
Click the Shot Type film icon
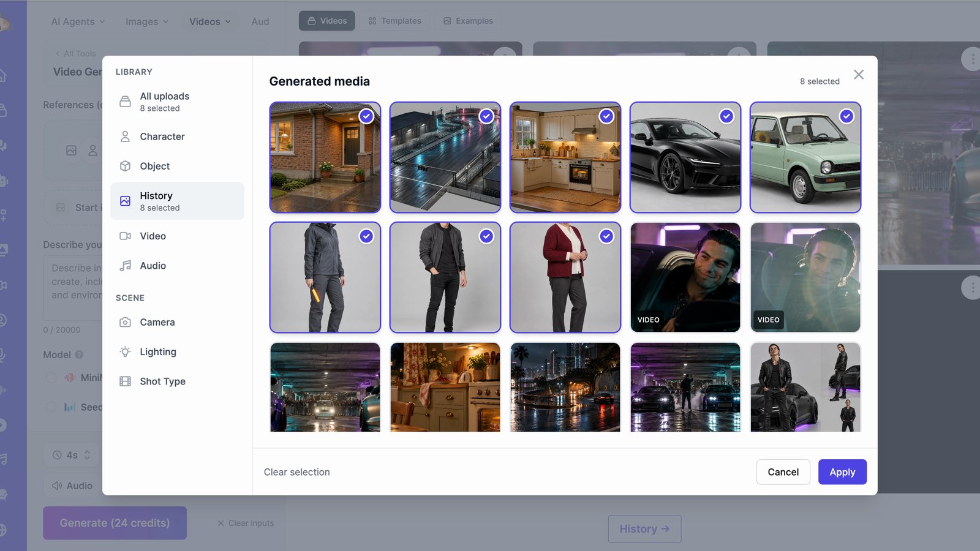(125, 381)
